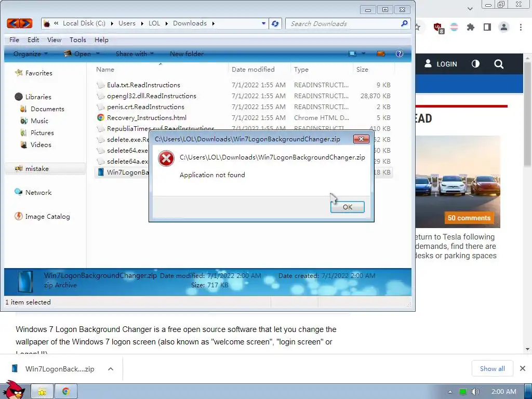Open the Music library
This screenshot has width=532, height=399.
tap(39, 121)
